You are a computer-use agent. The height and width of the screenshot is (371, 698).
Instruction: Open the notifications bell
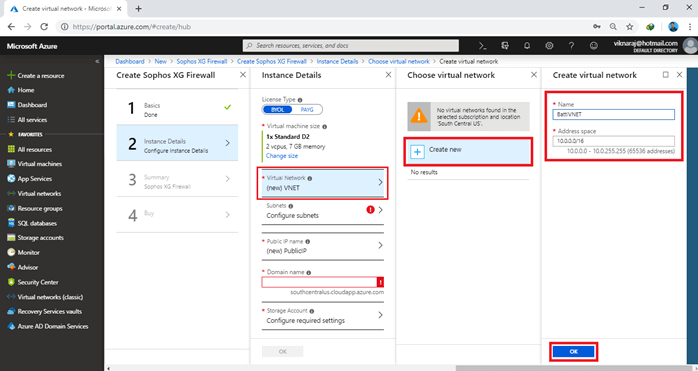527,46
